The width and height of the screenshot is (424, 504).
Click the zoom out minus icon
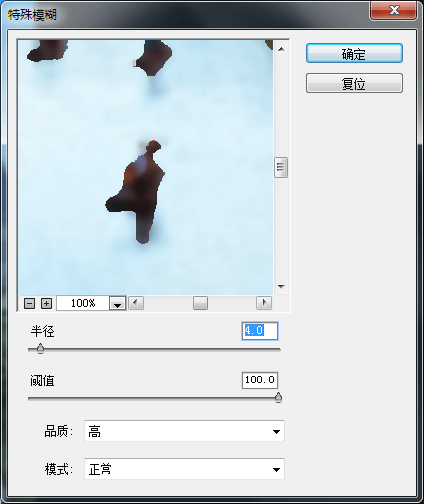click(29, 303)
